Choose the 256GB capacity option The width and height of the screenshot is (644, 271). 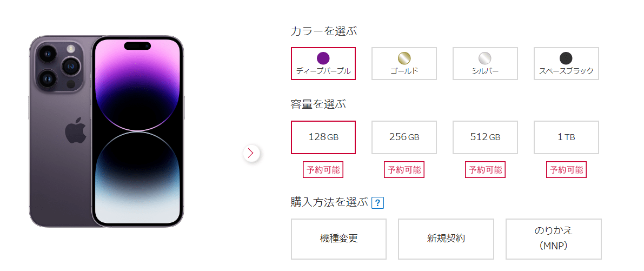click(x=404, y=137)
